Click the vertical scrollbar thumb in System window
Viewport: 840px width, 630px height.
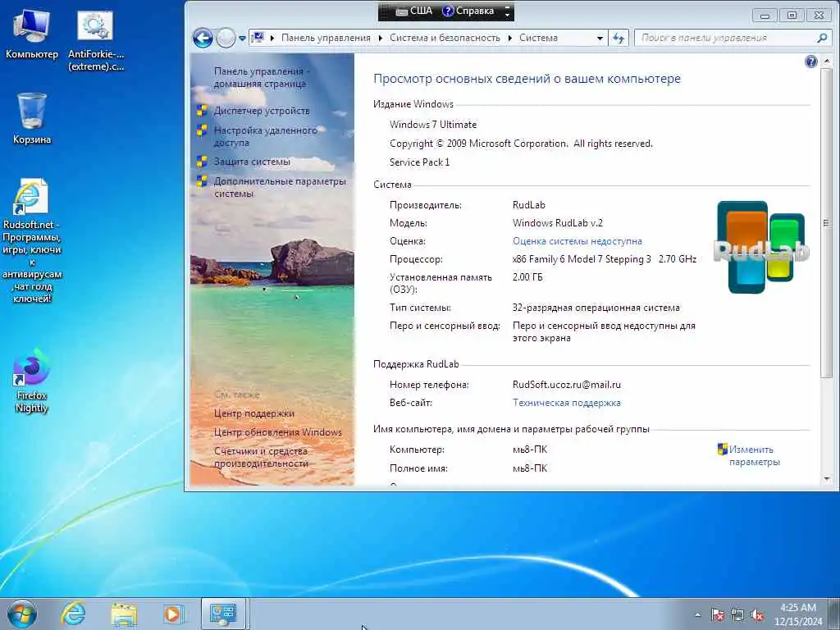point(825,221)
